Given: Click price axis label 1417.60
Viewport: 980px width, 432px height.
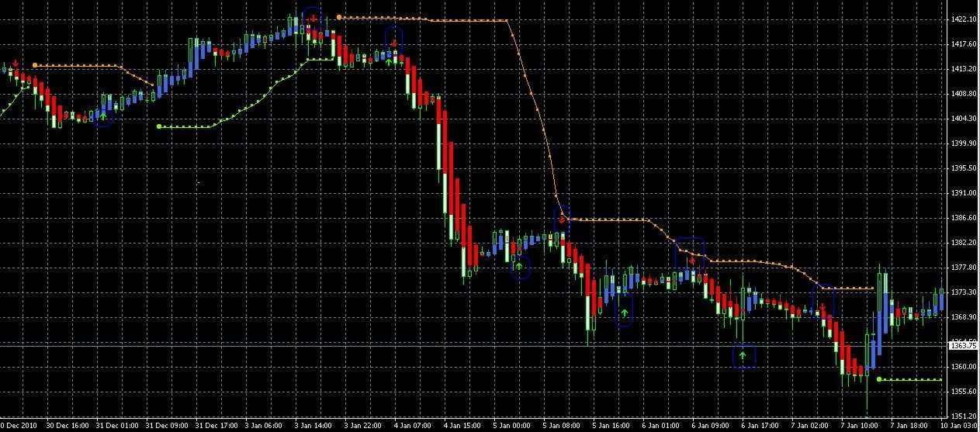Looking at the screenshot, I should click(x=963, y=44).
